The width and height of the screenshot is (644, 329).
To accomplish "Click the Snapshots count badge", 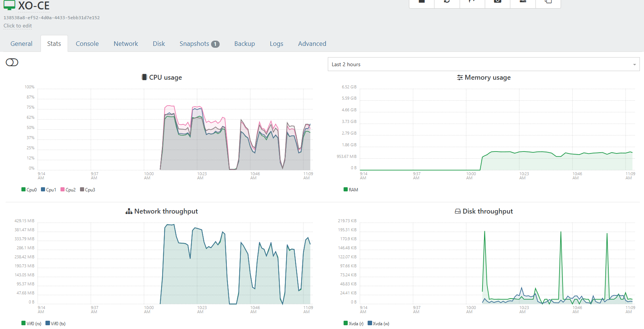I will tap(215, 44).
